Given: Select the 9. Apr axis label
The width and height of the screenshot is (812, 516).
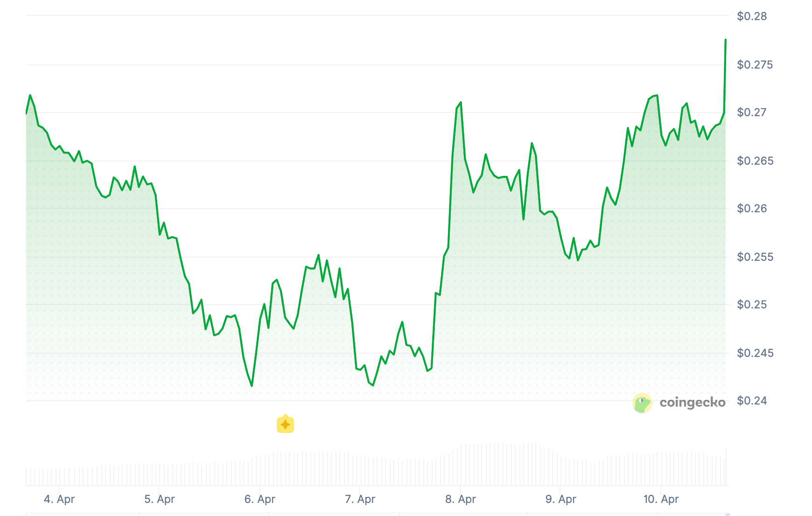Looking at the screenshot, I should pyautogui.click(x=560, y=499).
